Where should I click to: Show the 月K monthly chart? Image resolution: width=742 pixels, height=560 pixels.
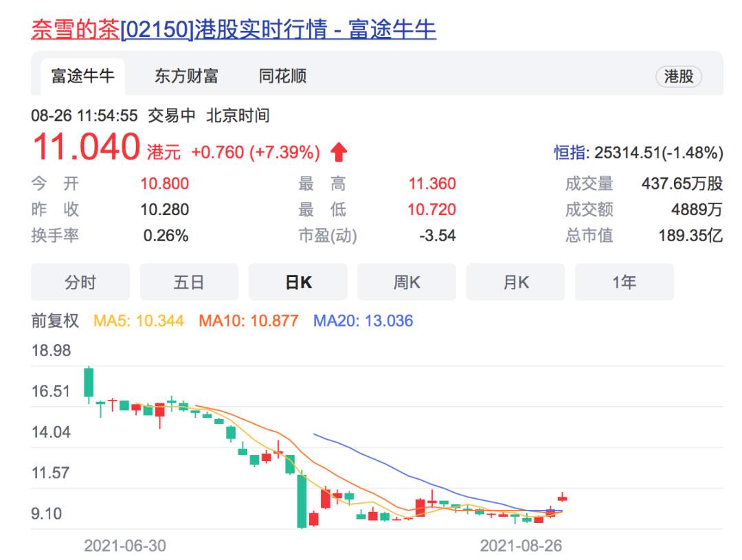click(x=515, y=282)
